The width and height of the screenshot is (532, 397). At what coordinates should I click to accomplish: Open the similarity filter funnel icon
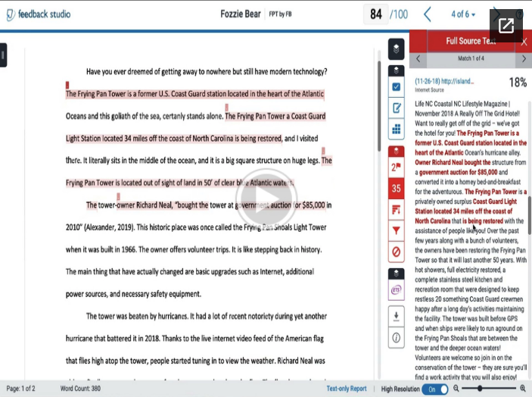pos(396,231)
